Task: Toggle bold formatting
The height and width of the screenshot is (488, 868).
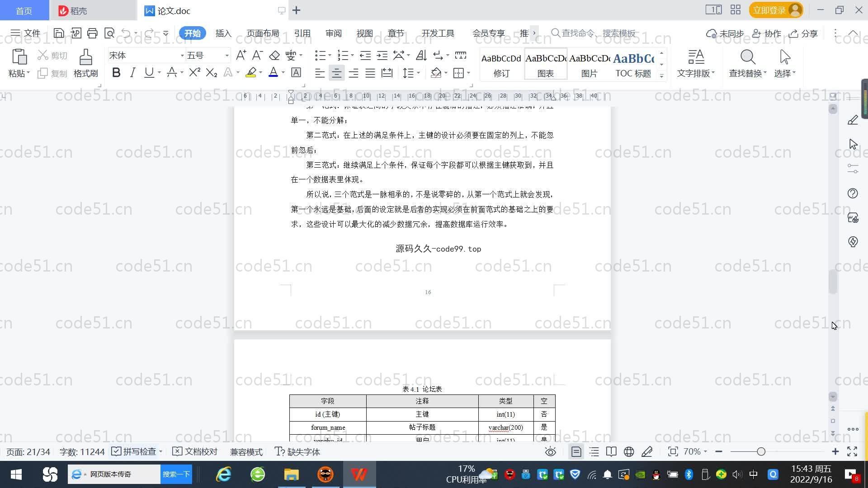Action: click(116, 72)
